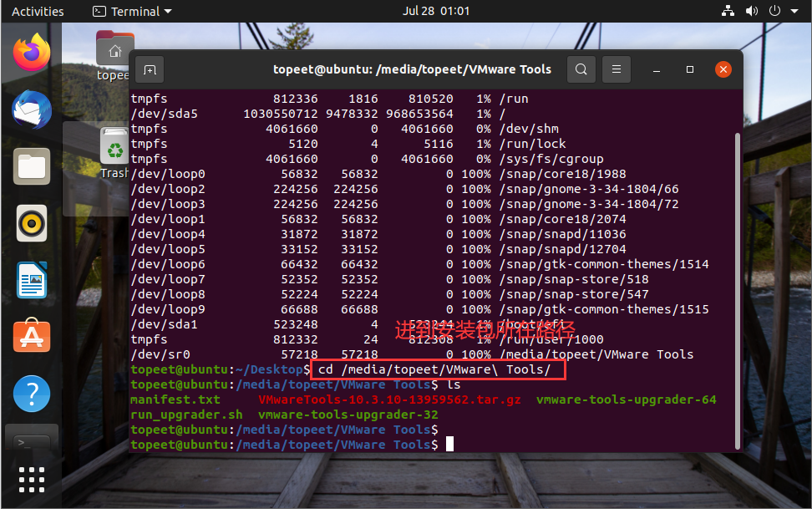Click the ls command text

(x=454, y=384)
